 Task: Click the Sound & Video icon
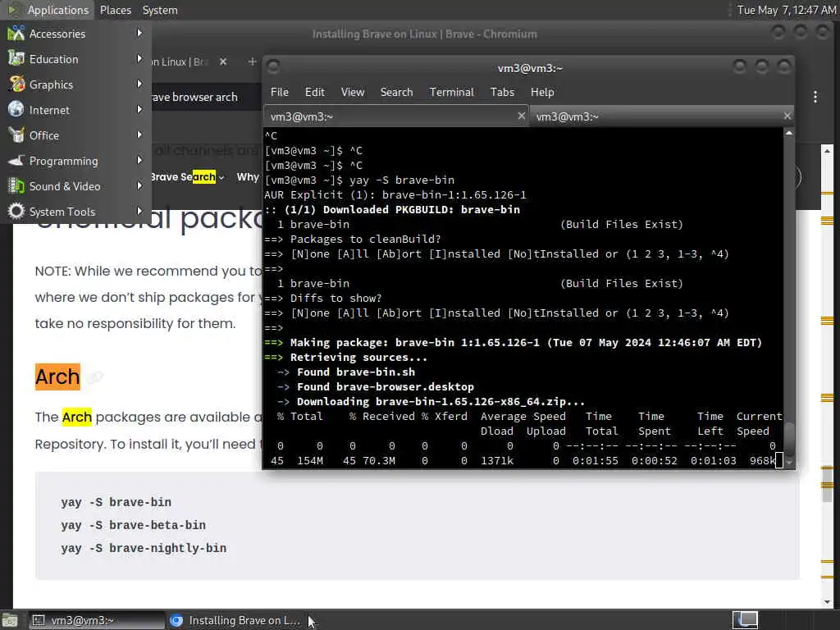tap(16, 186)
